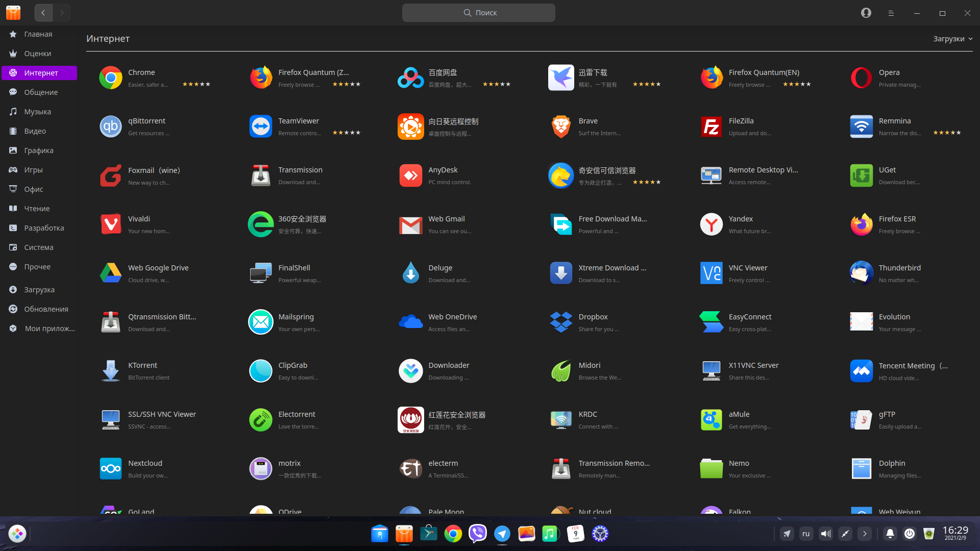Click the Firefox ESR icon

861,224
